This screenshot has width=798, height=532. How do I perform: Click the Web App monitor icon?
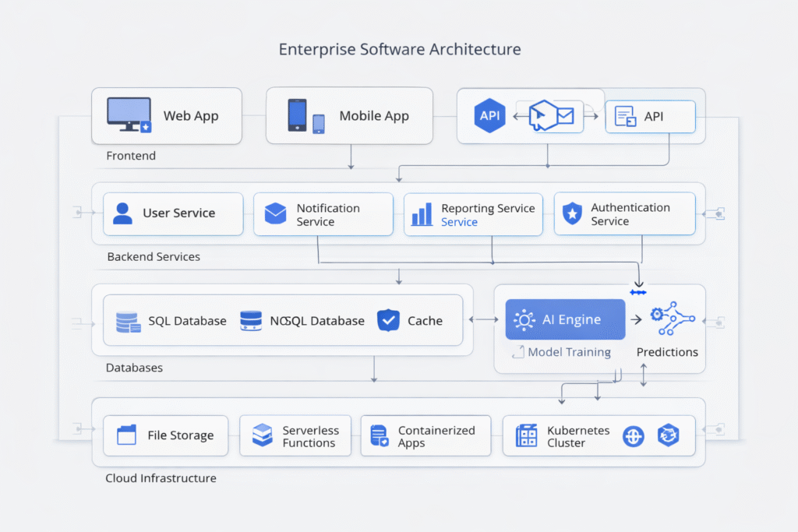click(x=129, y=115)
